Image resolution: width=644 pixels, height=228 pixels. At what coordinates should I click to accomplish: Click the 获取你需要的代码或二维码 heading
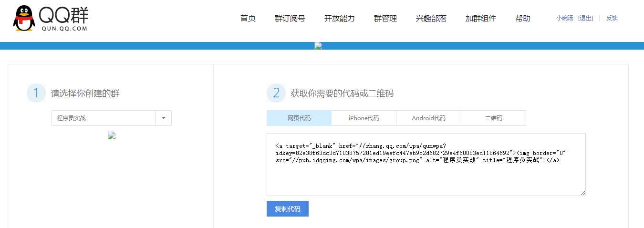pos(342,93)
